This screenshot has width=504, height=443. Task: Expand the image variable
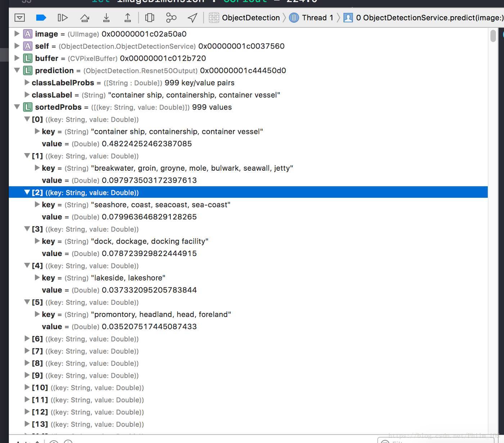[17, 34]
